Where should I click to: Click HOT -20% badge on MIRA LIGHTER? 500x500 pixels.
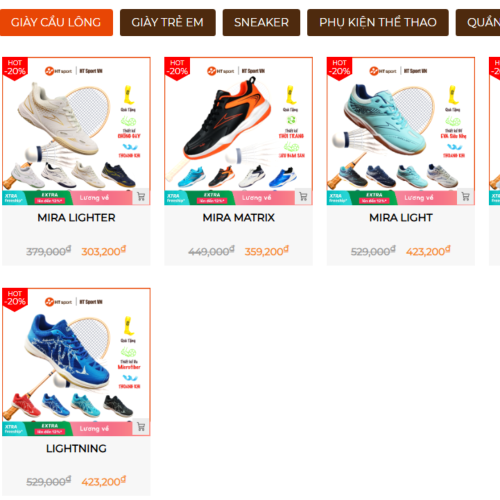15,69
